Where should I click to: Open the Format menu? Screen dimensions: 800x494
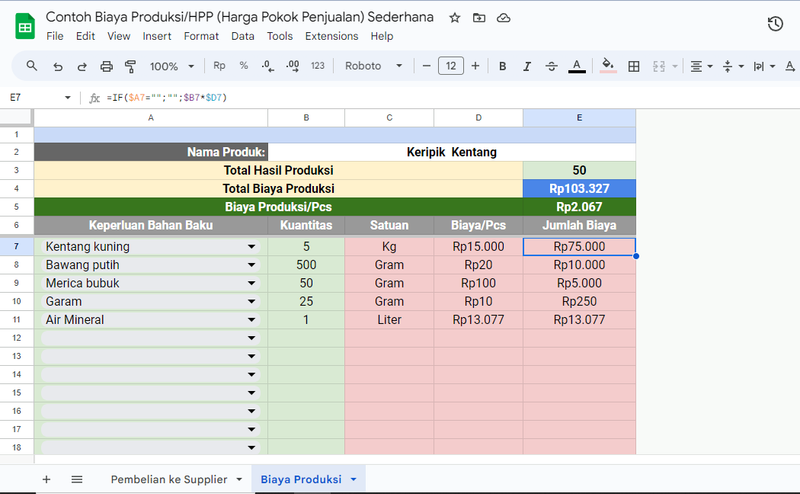(x=201, y=36)
